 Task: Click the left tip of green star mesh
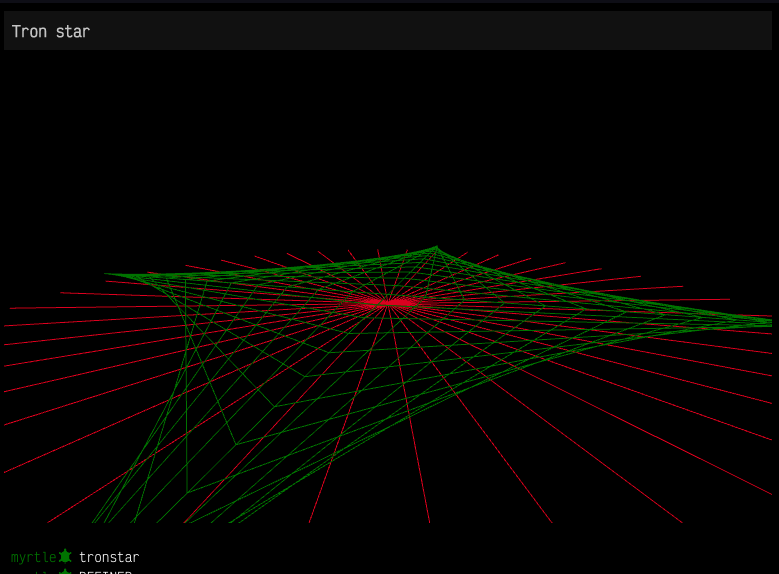[108, 274]
